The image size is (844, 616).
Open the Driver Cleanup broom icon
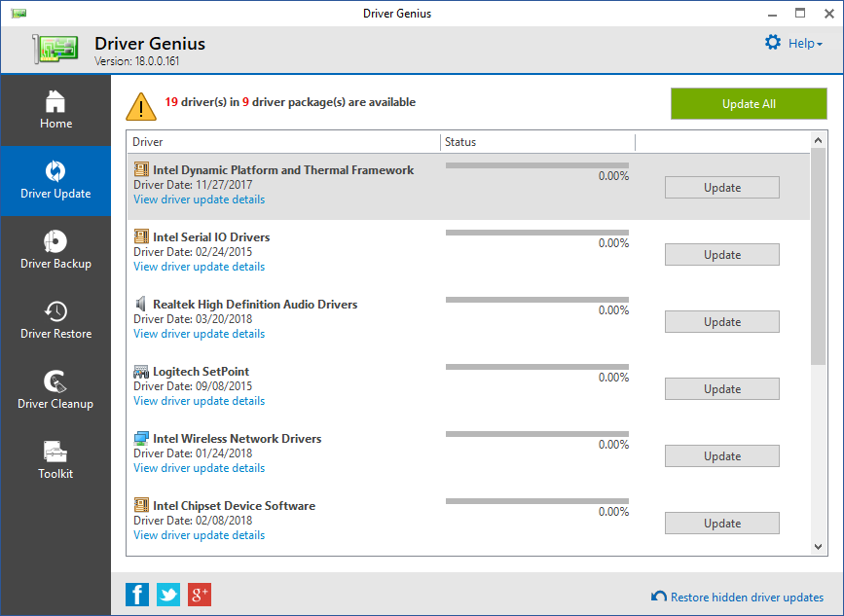[x=55, y=381]
